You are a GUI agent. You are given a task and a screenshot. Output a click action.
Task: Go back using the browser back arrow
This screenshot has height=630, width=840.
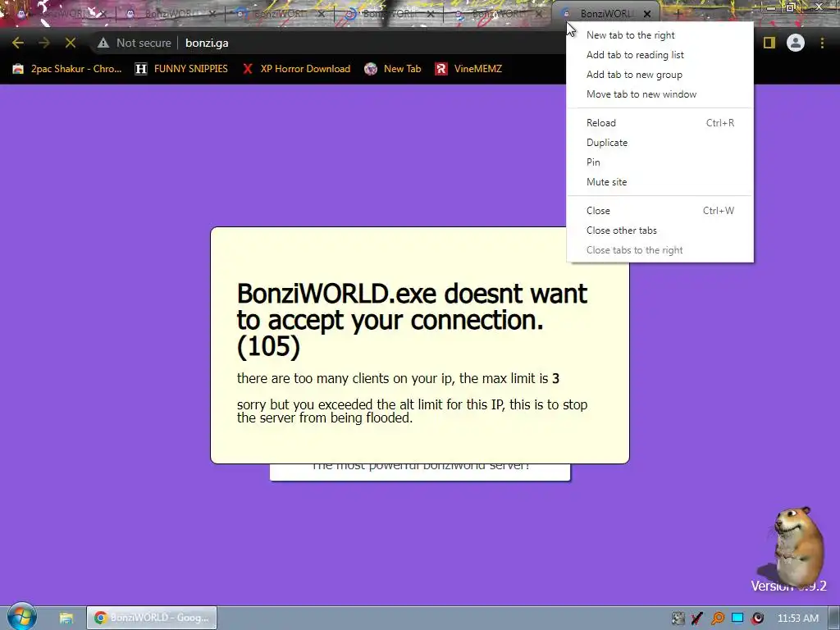click(18, 43)
